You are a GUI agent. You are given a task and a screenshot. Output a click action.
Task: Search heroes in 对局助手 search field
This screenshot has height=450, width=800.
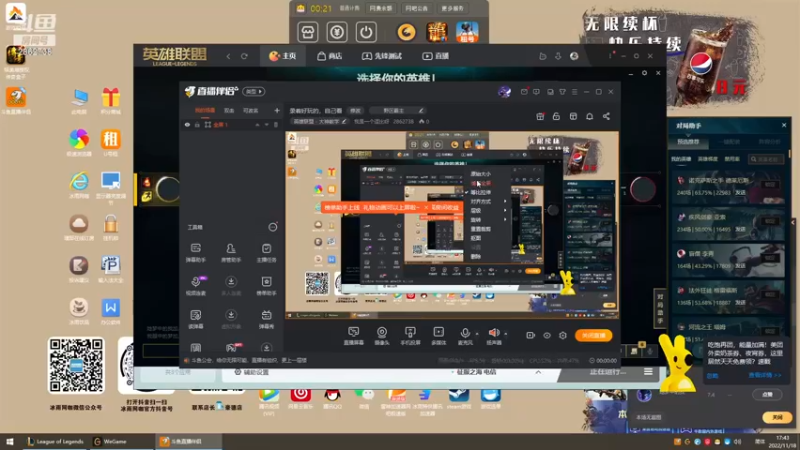tap(766, 159)
